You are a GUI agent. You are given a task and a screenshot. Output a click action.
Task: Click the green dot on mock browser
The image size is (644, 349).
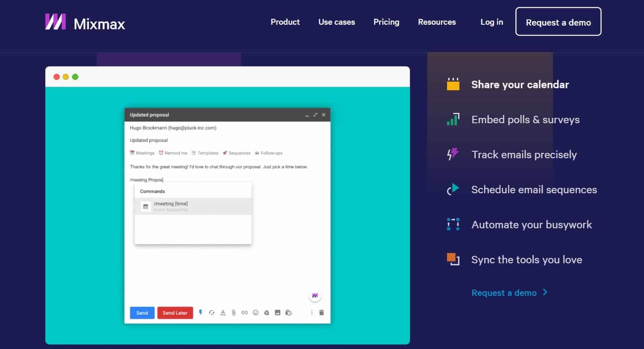(x=75, y=77)
